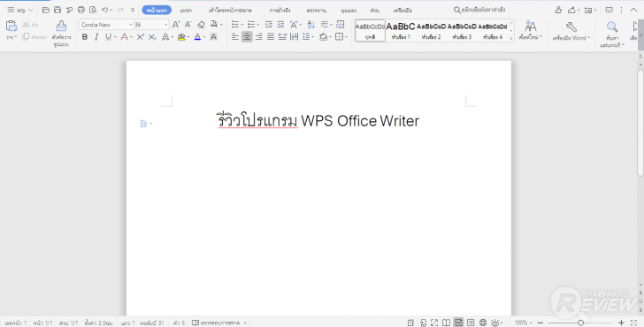
Task: Click the Cut scissors button
Action: (30, 25)
